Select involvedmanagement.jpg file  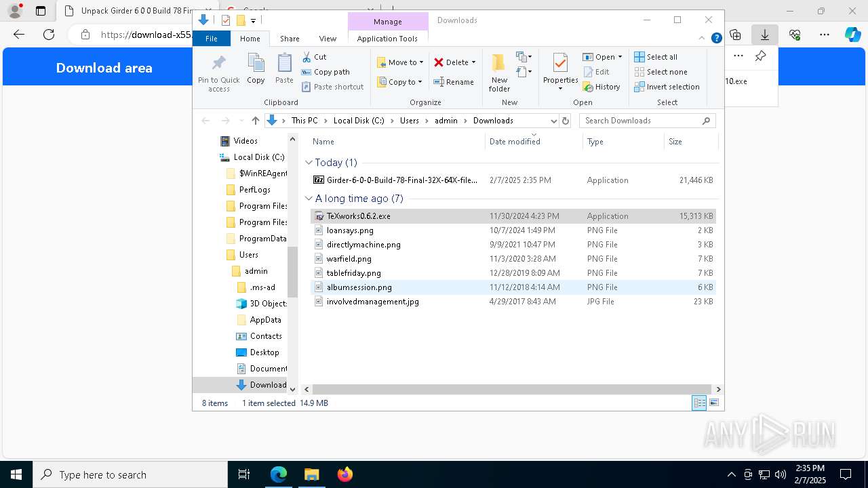coord(513,302)
